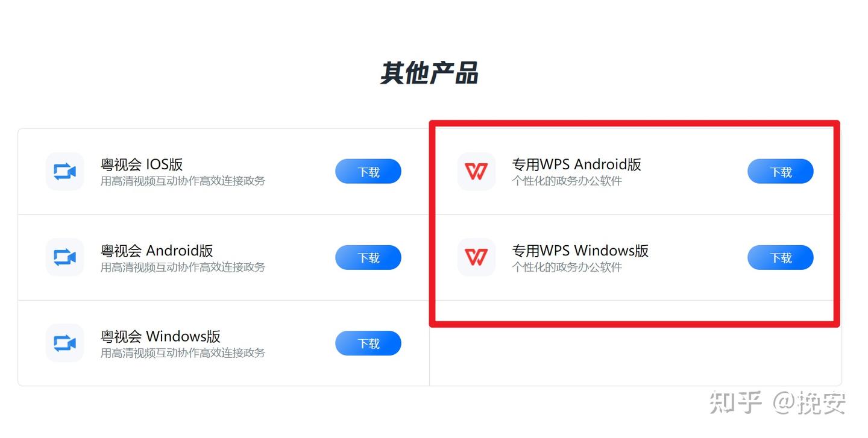Image resolution: width=868 pixels, height=438 pixels.
Task: Click the 知乎 @挽安 watermark
Action: (778, 402)
